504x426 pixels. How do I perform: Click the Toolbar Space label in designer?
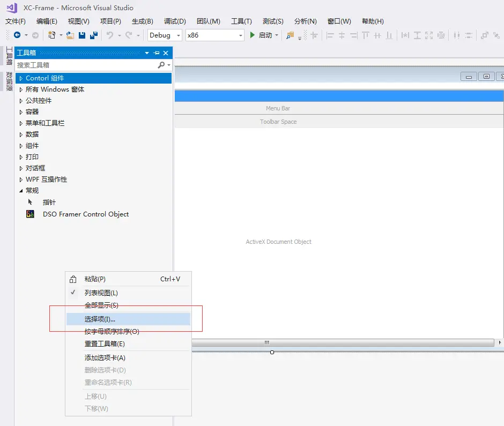point(278,122)
